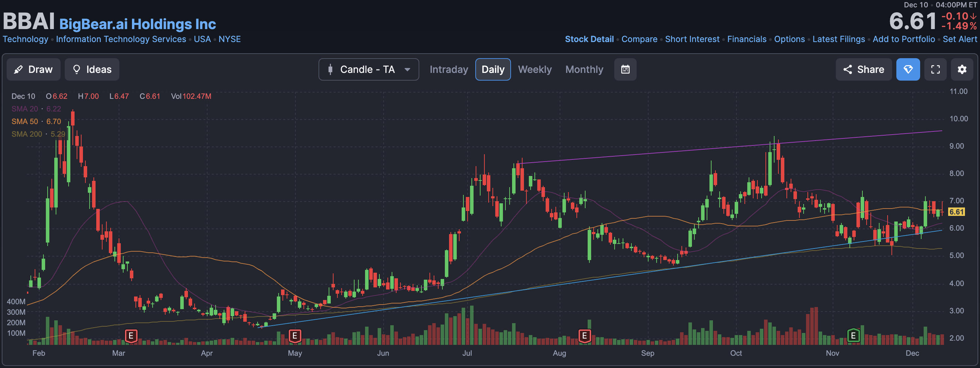Select the Daily timeframe
Image resolution: width=980 pixels, height=368 pixels.
[493, 69]
